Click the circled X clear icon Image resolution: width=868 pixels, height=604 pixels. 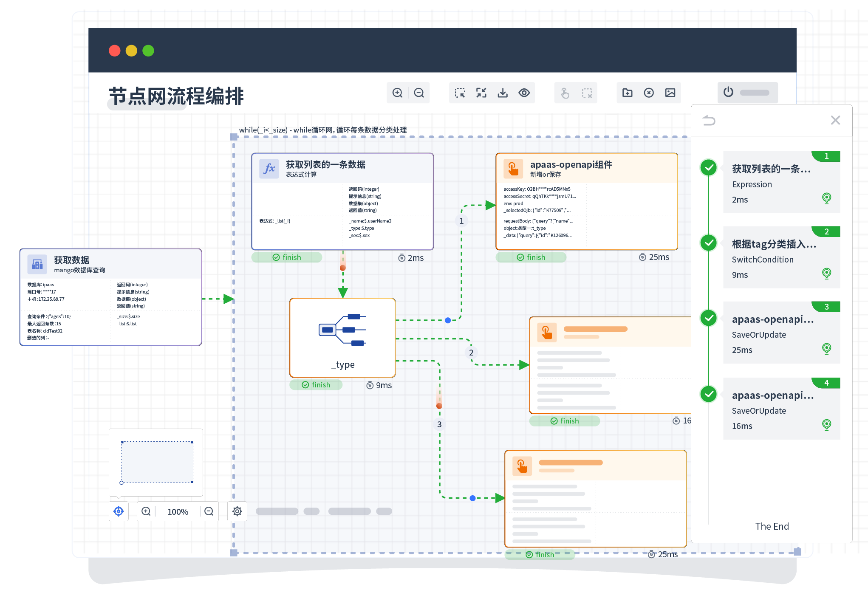649,93
